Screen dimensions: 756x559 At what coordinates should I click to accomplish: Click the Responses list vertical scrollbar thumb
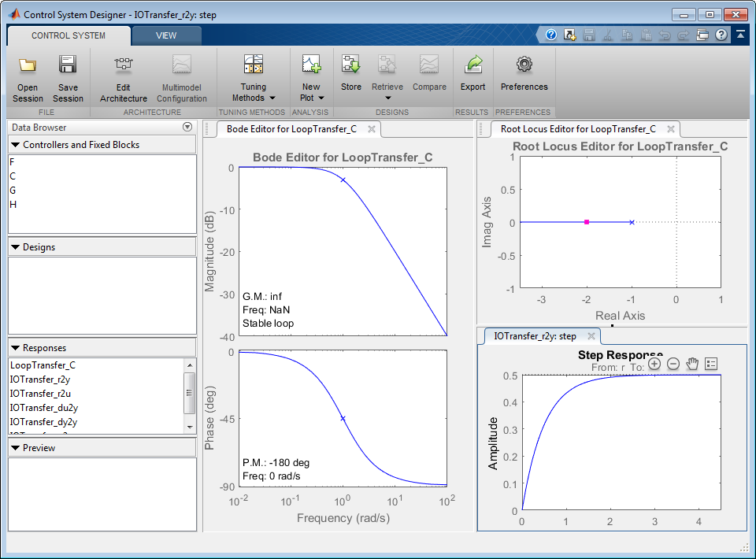click(189, 393)
